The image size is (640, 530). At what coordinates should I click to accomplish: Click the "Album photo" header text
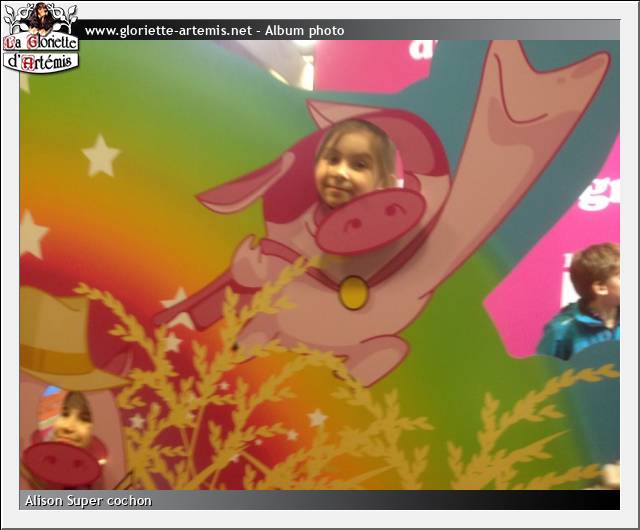click(312, 31)
